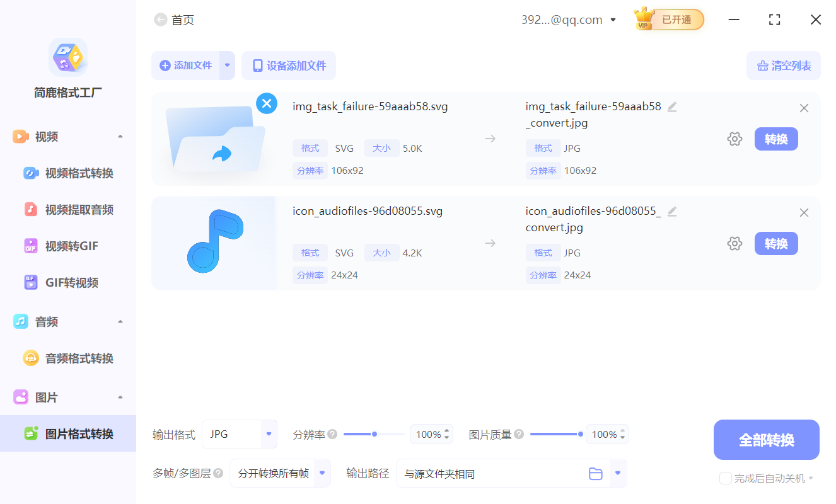Click the 图片质量 100% spinner arrows
836x504 pixels.
point(623,434)
